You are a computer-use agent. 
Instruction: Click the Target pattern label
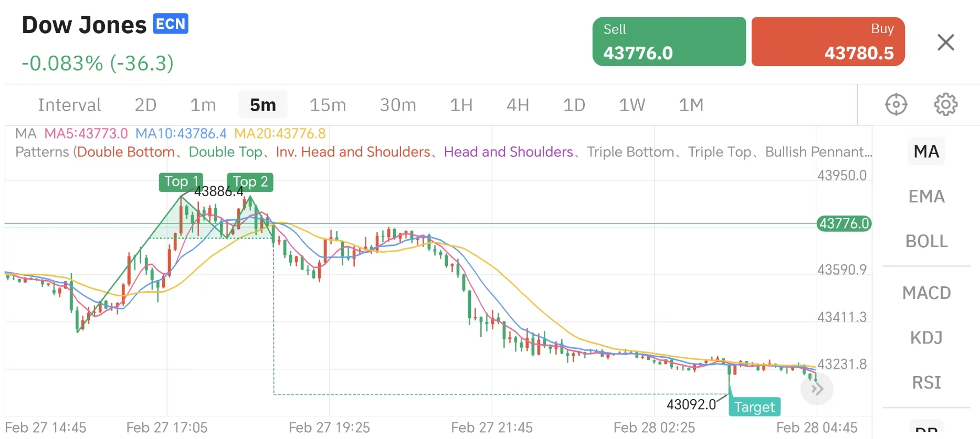(x=754, y=407)
